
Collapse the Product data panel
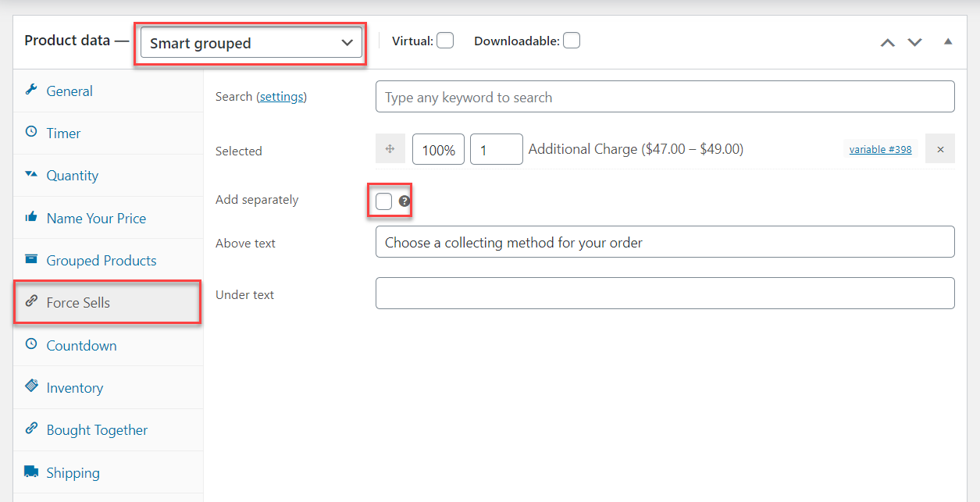947,41
